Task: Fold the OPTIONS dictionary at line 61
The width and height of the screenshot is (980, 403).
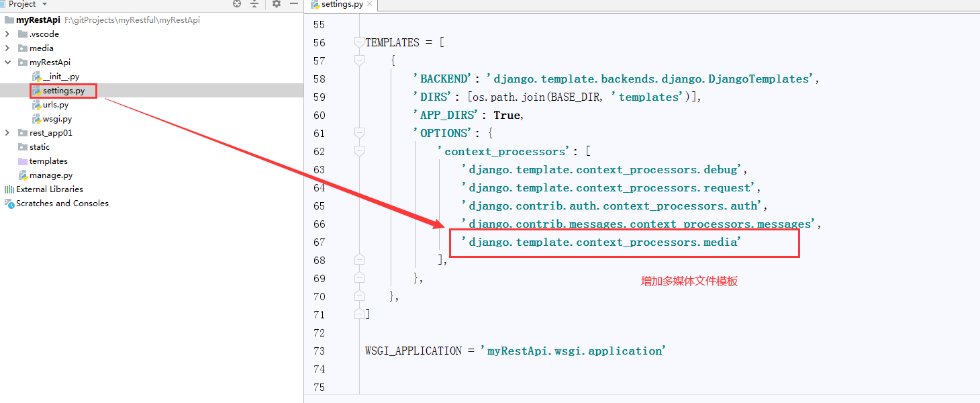Action: (x=358, y=132)
